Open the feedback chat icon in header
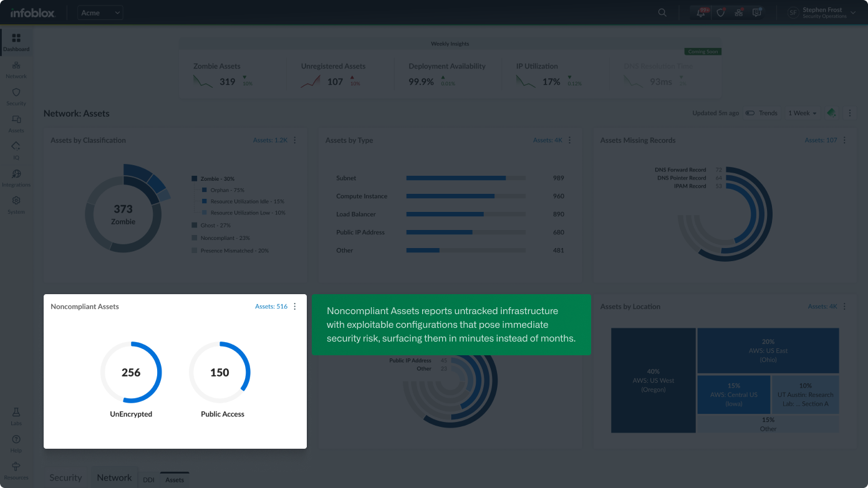 click(x=757, y=12)
